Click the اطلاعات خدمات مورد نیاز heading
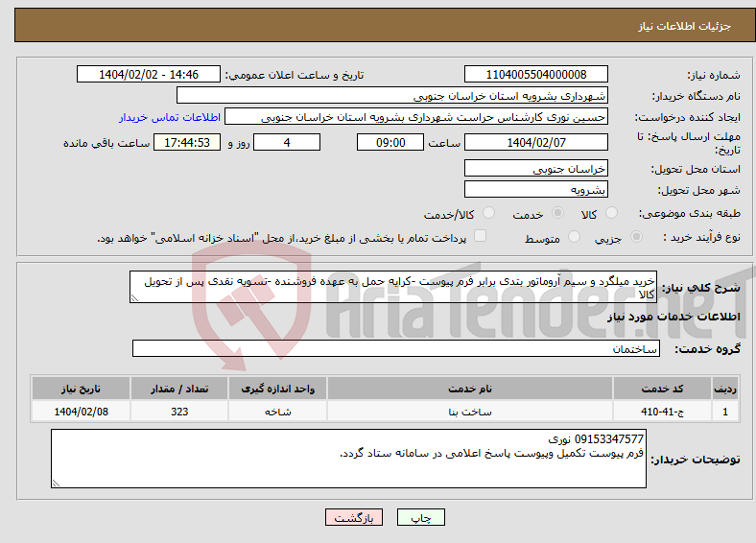 (x=673, y=317)
